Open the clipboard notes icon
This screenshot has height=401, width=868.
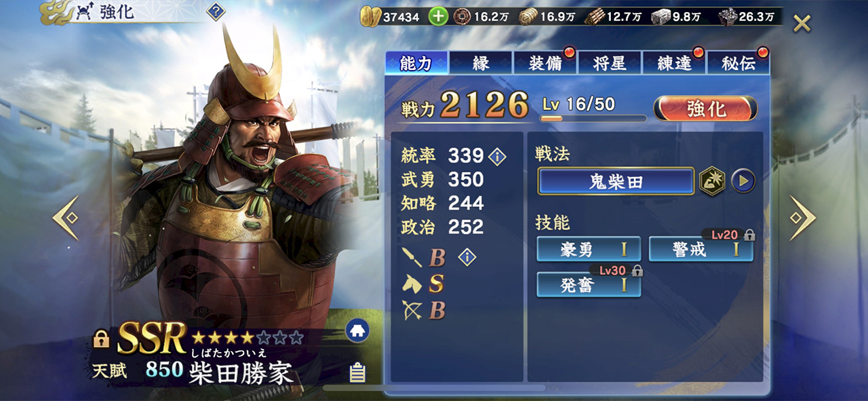point(357,373)
